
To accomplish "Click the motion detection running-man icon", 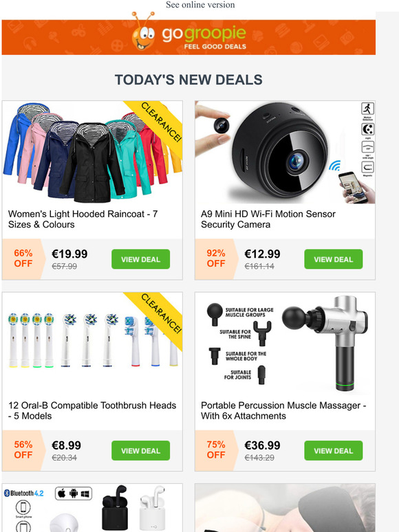I will click(x=367, y=109).
